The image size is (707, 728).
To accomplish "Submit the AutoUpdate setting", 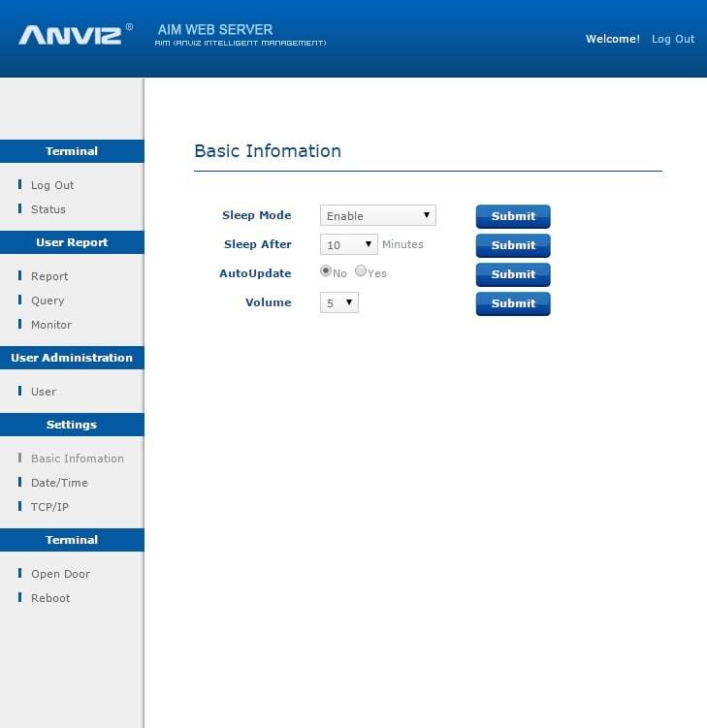I will click(x=512, y=274).
